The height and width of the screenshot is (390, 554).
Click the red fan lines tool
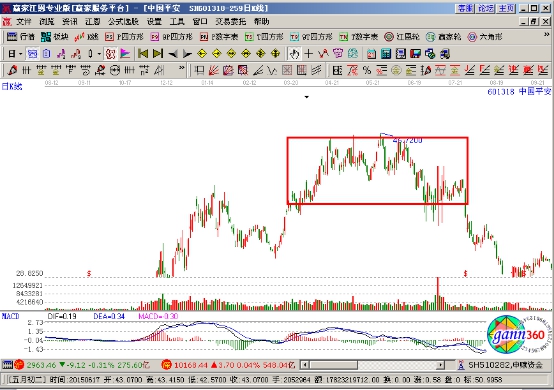click(x=213, y=70)
